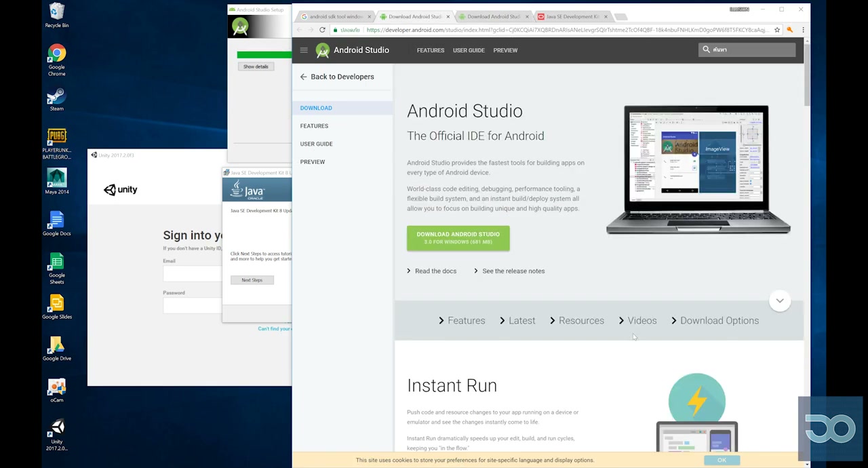
Task: Open Google Docs desktop icon
Action: (56, 224)
